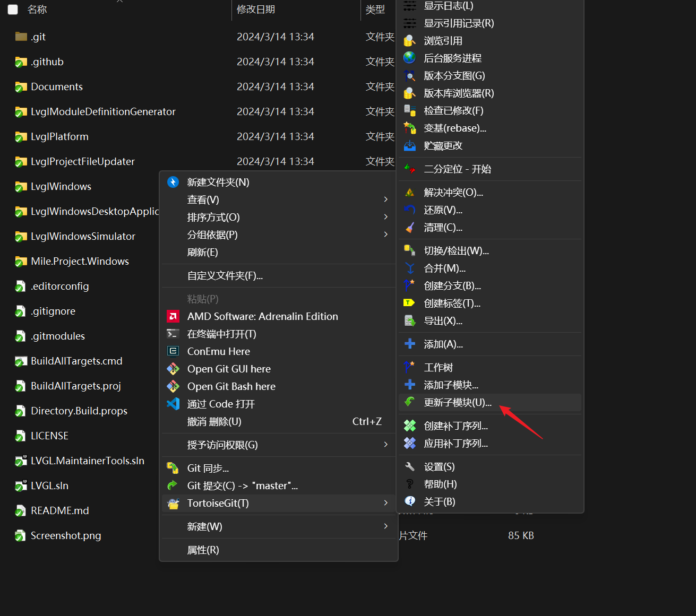The height and width of the screenshot is (616, 696).
Task: Expand the 授予访问权限(G) submenu arrow
Action: [386, 444]
